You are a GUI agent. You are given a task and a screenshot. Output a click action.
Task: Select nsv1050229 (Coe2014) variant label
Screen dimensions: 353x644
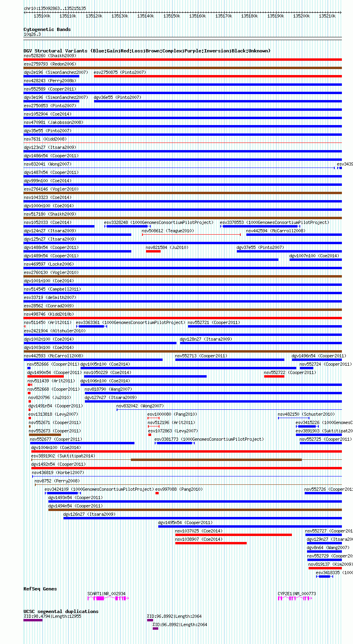pos(107,372)
